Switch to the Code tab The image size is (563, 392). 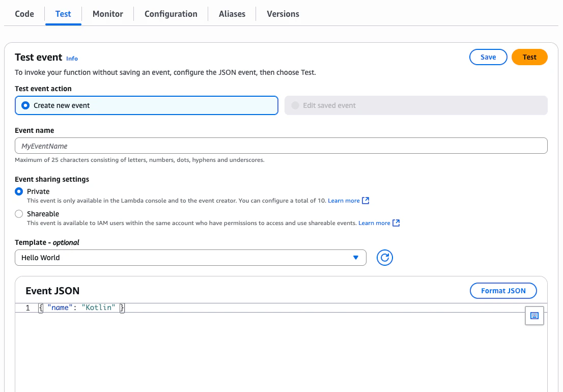(x=24, y=14)
